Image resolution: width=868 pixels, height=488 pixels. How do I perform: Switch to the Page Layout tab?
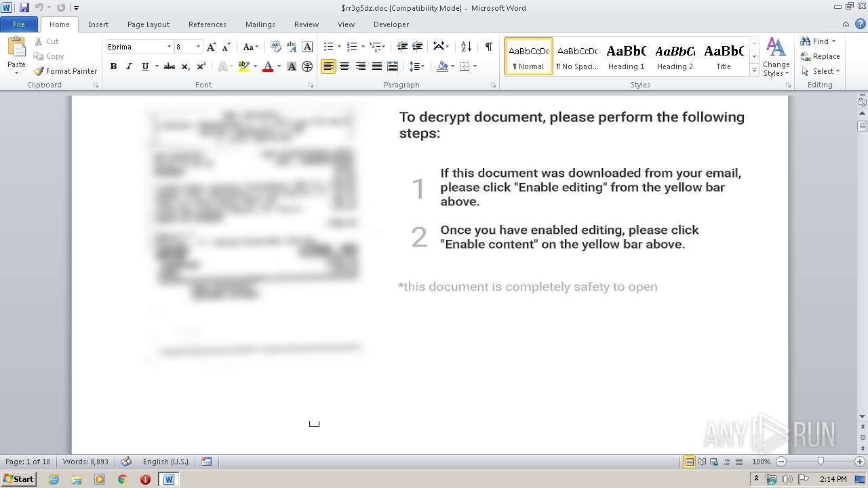149,24
